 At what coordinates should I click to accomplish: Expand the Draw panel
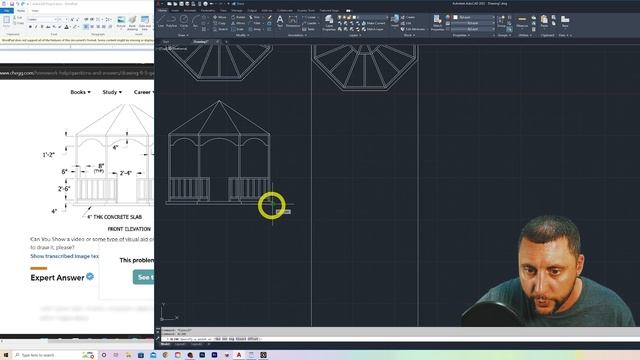point(182,35)
